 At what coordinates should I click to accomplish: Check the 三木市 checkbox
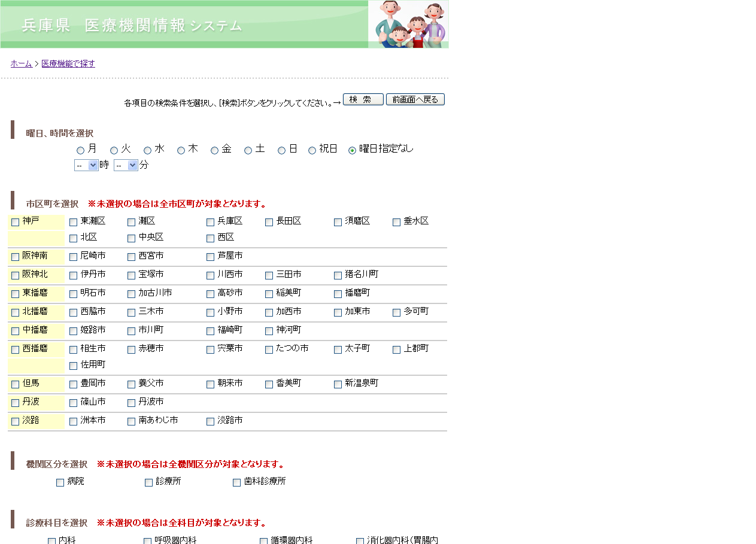(x=132, y=313)
